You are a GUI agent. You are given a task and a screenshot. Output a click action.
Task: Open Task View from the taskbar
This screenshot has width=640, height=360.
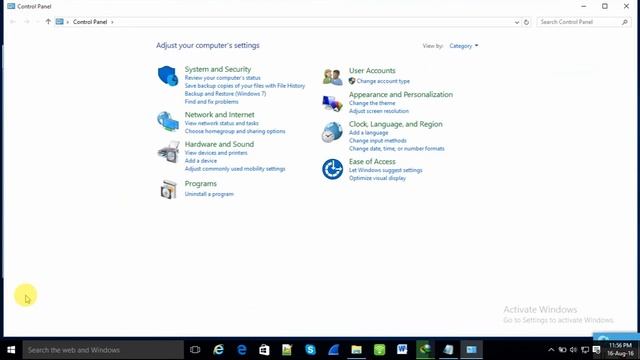pyautogui.click(x=195, y=349)
